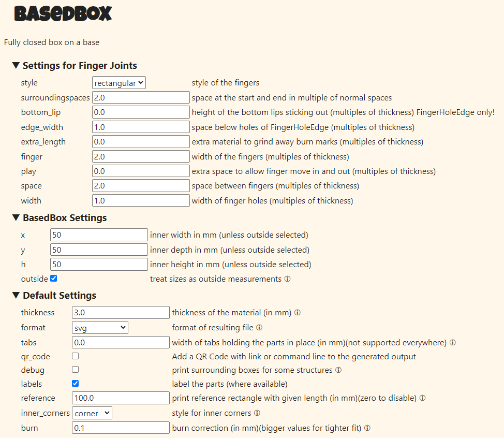Viewport: 504px width, 438px height.
Task: Click 'treat sizes as outside measurements' text
Action: point(216,279)
